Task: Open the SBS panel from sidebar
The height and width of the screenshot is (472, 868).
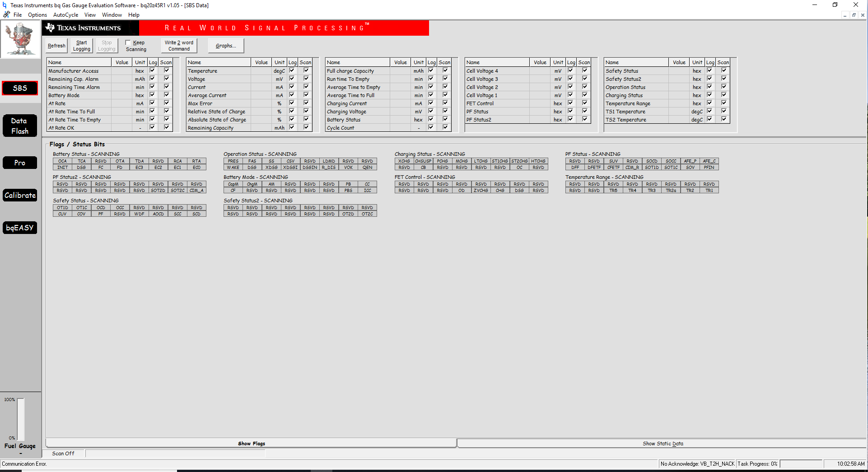Action: 20,88
